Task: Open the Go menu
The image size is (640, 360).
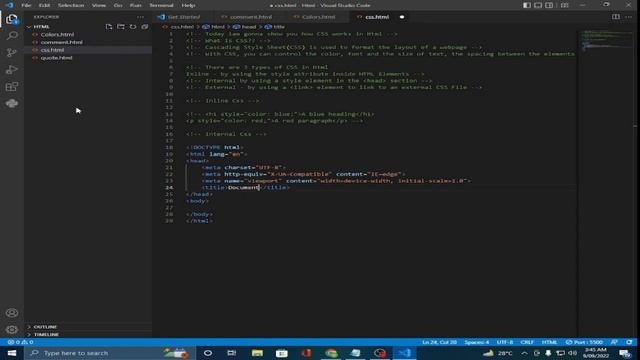Action: click(118, 5)
